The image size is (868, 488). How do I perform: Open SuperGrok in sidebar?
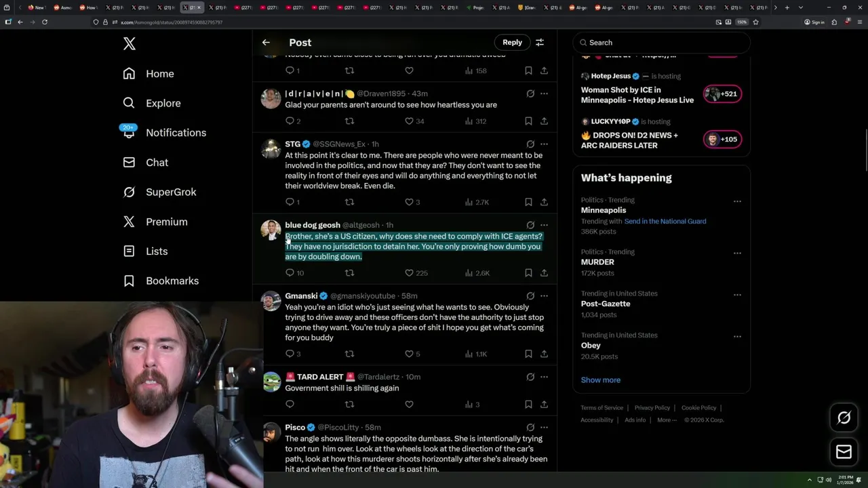(159, 192)
